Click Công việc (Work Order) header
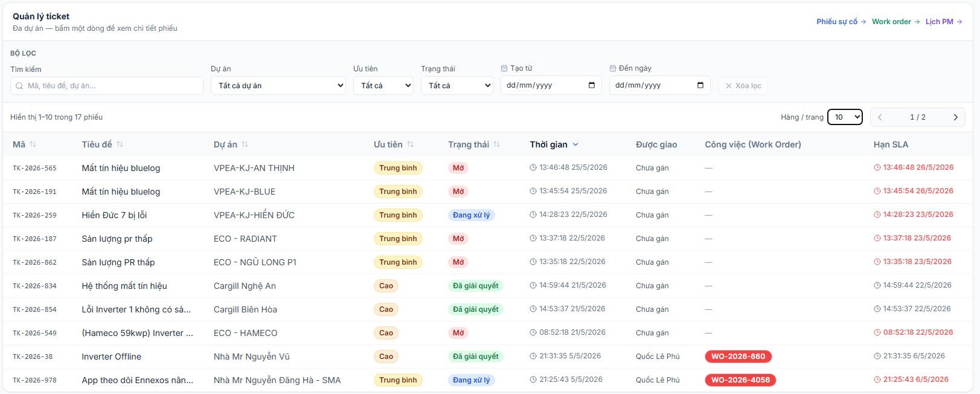980x394 pixels. 753,144
